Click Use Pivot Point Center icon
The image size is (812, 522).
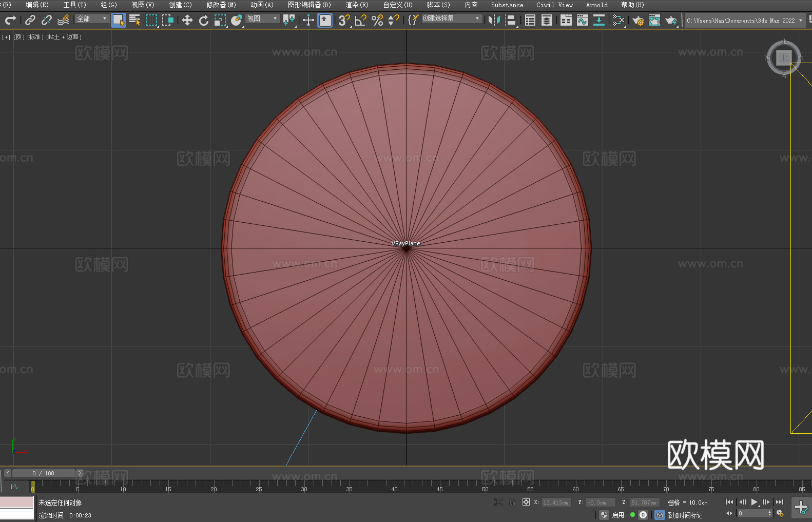tap(289, 20)
